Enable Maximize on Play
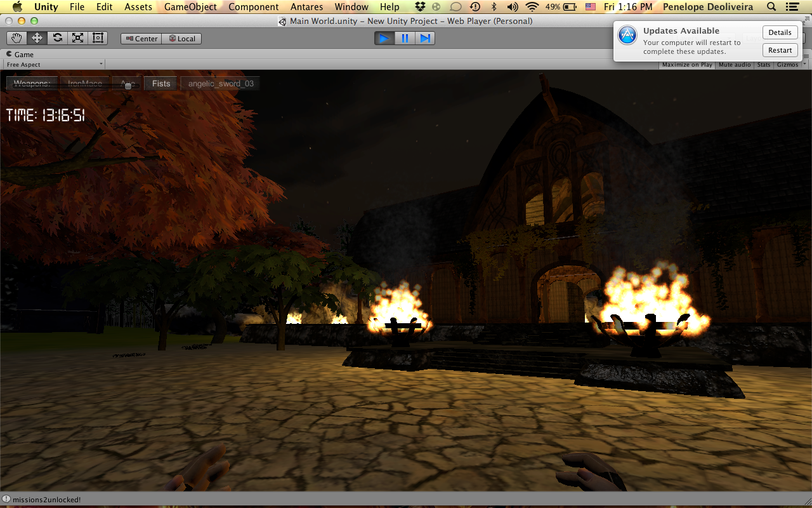Image resolution: width=812 pixels, height=508 pixels. pyautogui.click(x=687, y=65)
